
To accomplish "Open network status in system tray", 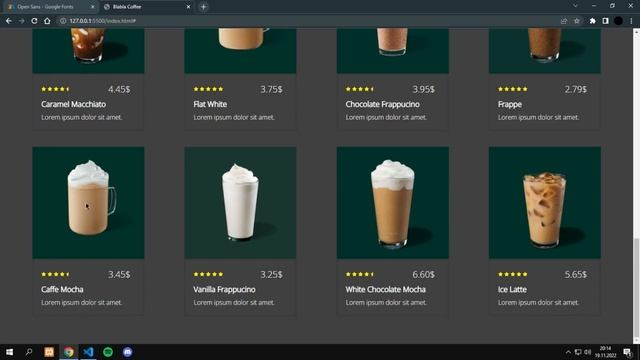I will pos(578,352).
